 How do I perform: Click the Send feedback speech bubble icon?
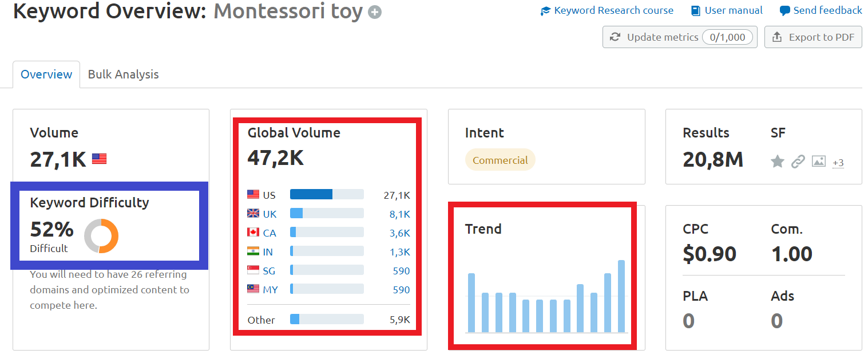coord(785,11)
